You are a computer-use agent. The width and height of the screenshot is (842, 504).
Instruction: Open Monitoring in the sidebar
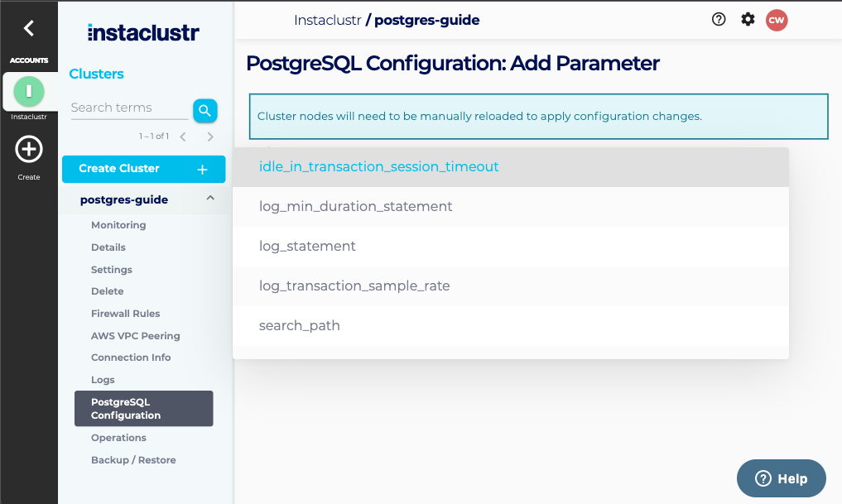click(118, 225)
